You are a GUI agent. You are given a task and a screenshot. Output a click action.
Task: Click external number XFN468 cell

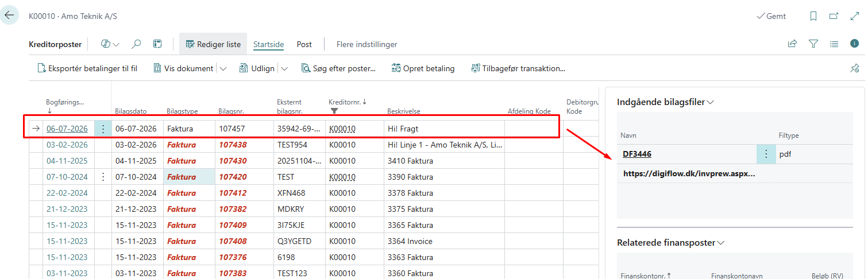pos(299,193)
